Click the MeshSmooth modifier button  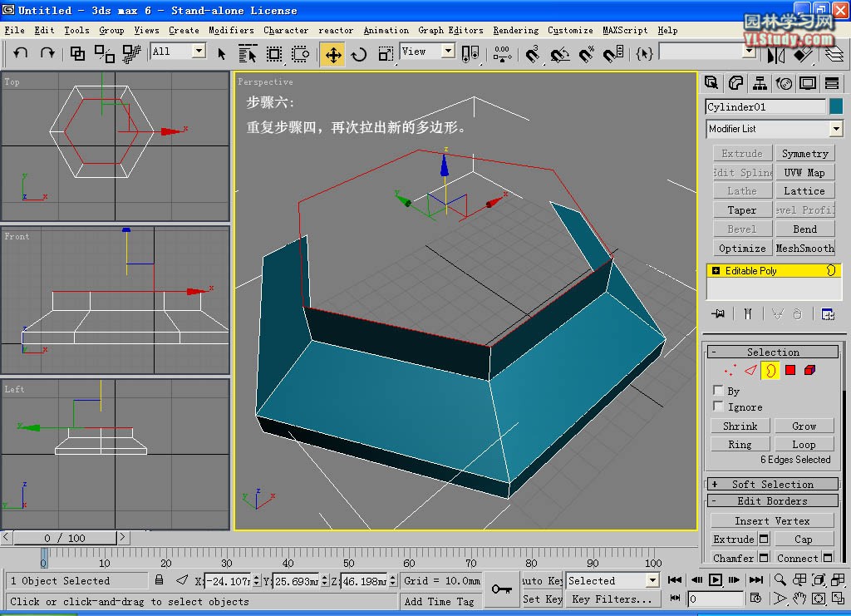point(804,248)
